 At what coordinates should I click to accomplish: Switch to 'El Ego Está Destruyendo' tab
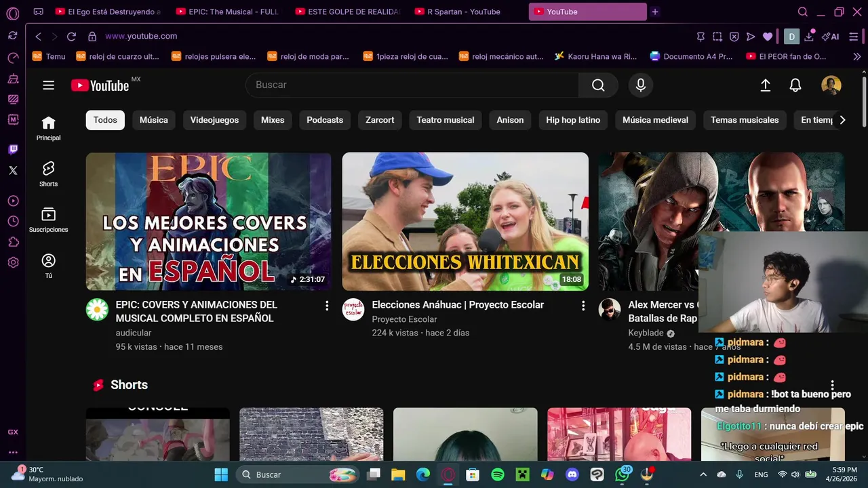pos(108,12)
